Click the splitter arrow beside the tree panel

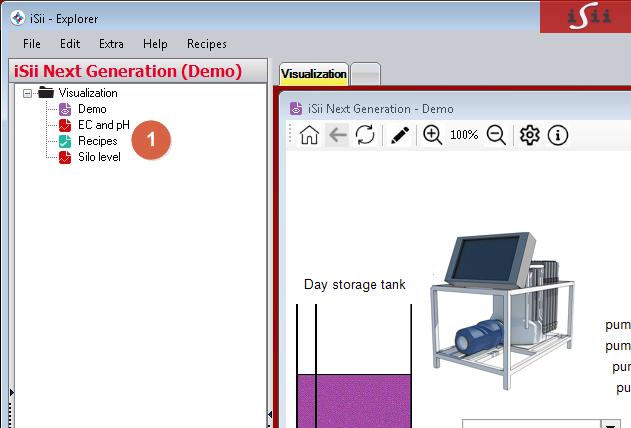click(x=269, y=414)
